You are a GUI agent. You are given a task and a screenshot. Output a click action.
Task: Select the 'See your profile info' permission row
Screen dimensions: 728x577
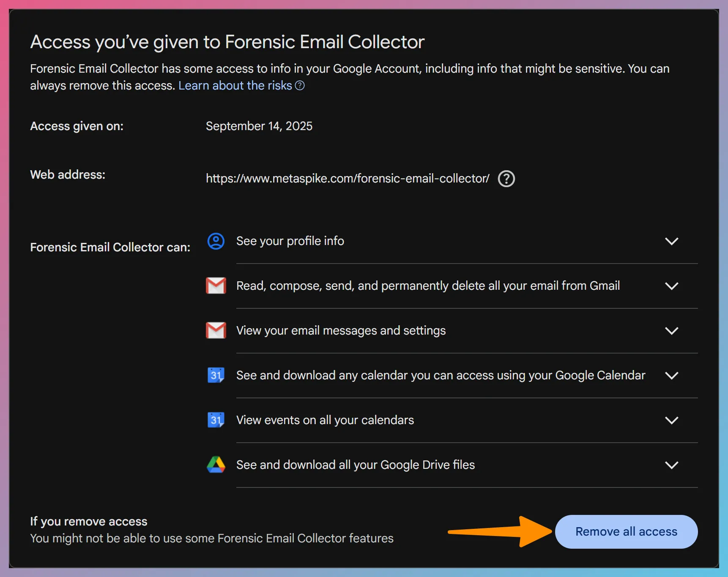tap(290, 241)
